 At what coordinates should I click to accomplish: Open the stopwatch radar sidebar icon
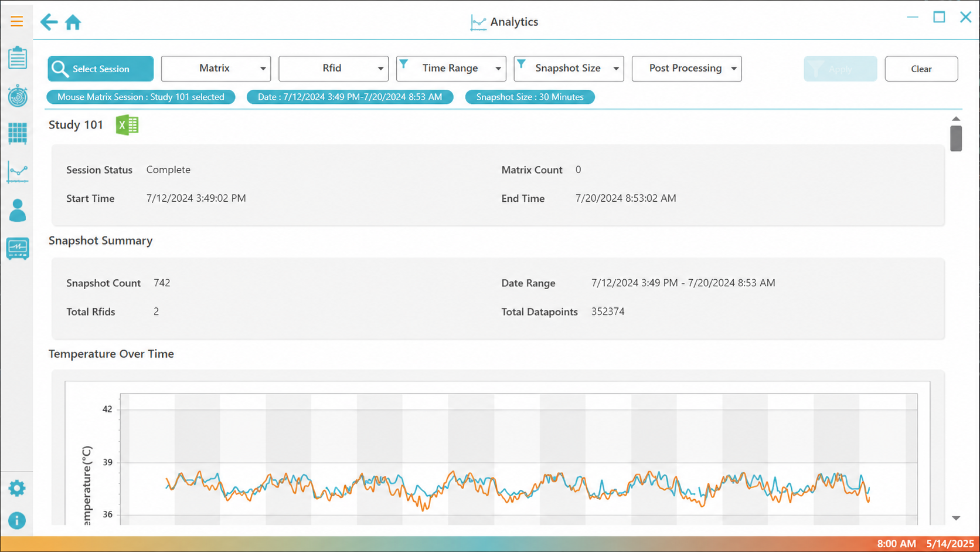pos(18,96)
